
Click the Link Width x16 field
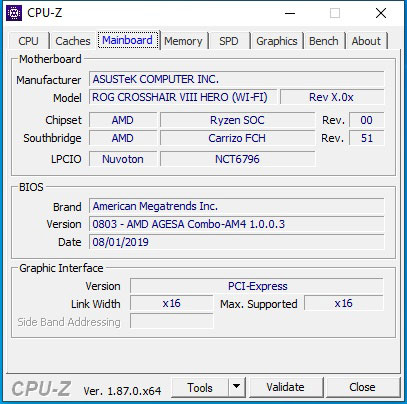[x=171, y=303]
